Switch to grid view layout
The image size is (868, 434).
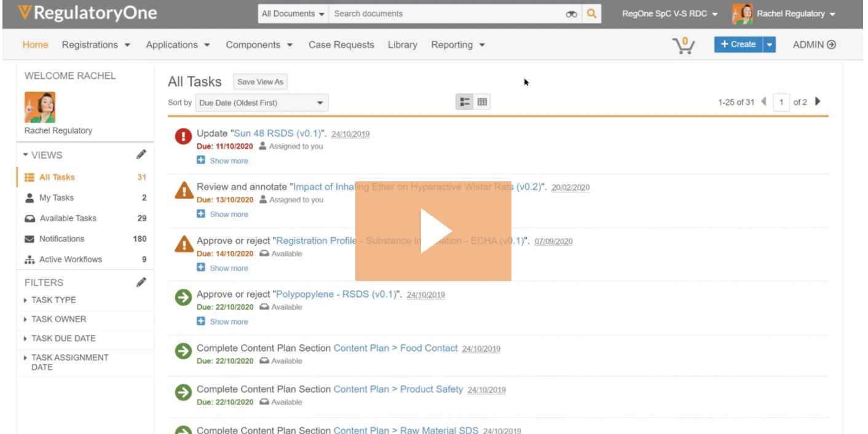coord(481,101)
